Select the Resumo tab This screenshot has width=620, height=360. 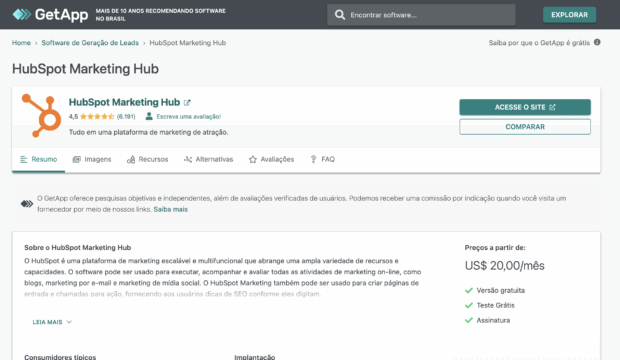pyautogui.click(x=38, y=159)
